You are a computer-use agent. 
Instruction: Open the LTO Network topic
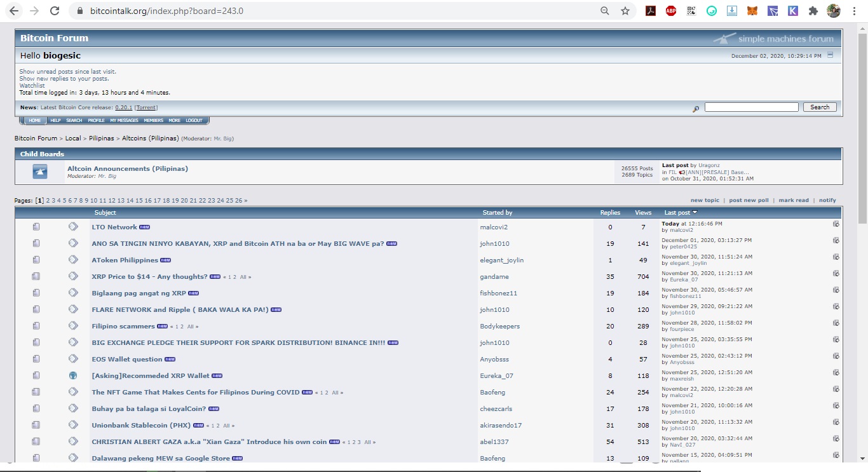tap(114, 227)
